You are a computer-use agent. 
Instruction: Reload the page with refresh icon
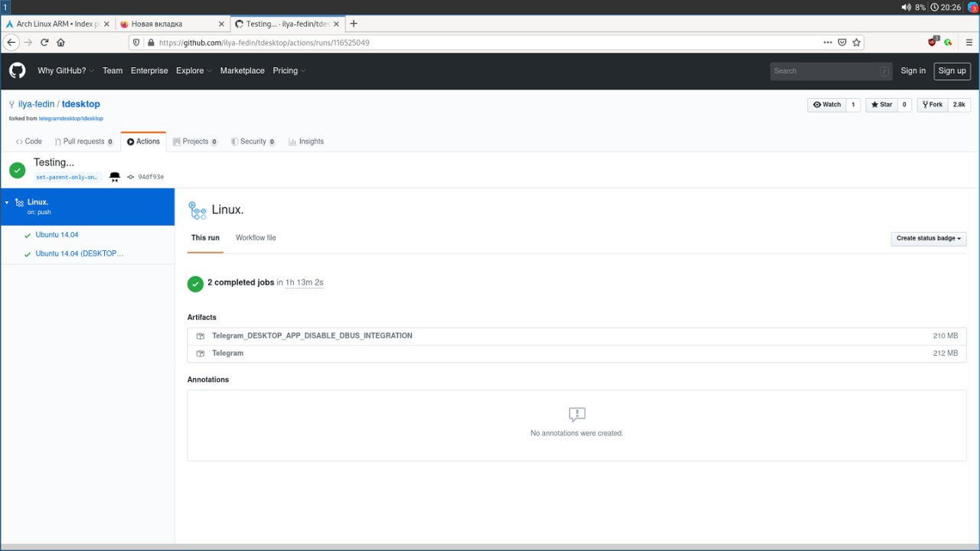pos(44,42)
